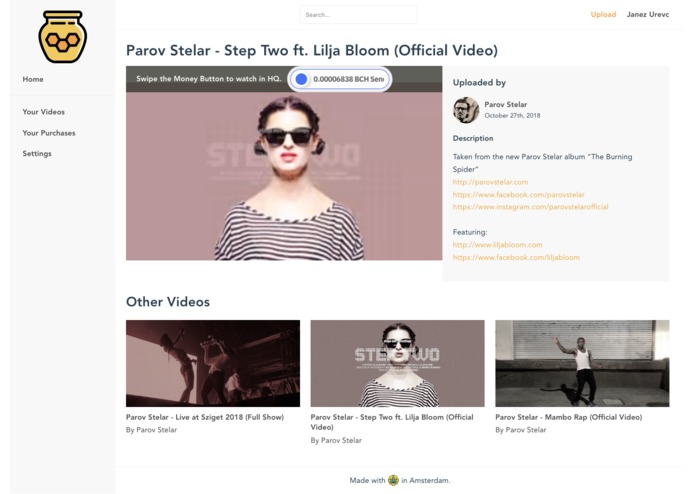Click title Mambo Rap (Official Video)
This screenshot has height=494, width=695.
(569, 417)
